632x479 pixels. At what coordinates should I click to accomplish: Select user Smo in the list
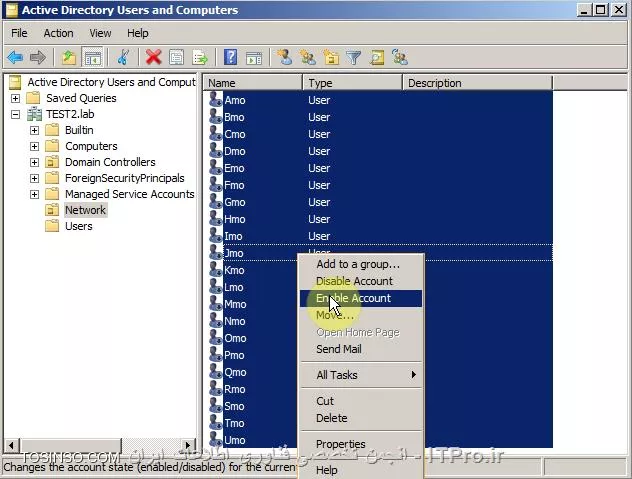click(x=234, y=406)
